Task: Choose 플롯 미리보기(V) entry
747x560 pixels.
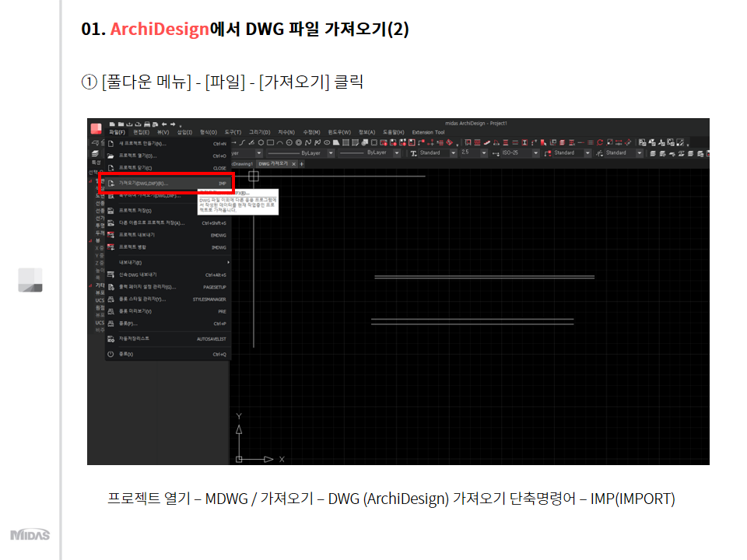Action: point(168,311)
